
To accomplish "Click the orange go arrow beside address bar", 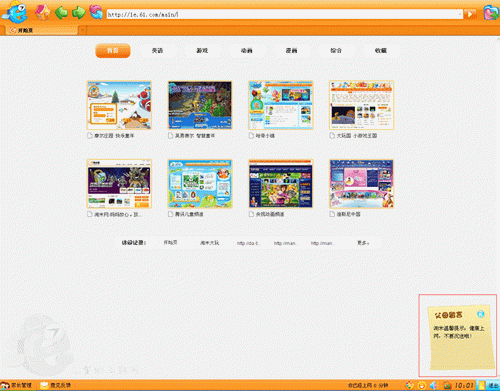I will tap(470, 14).
